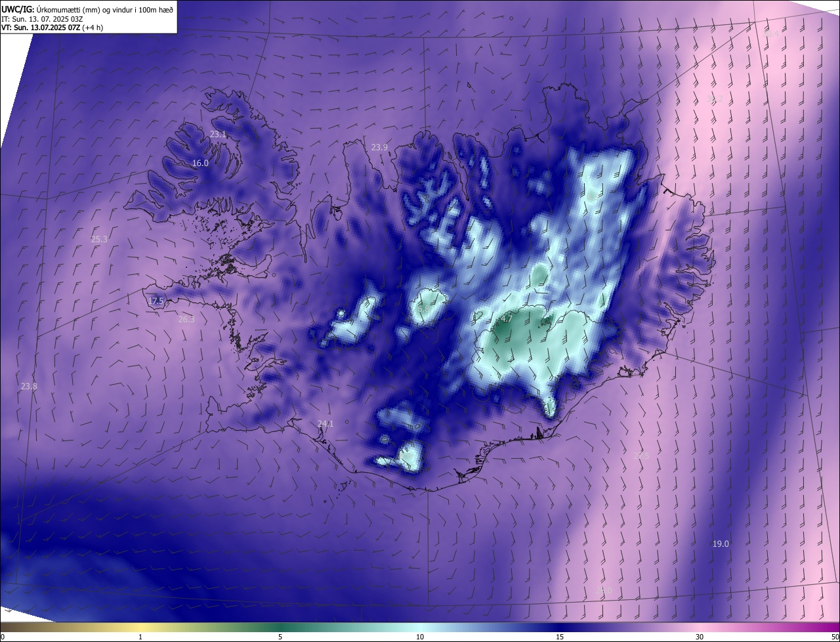The width and height of the screenshot is (840, 642).
Task: Click the 0 tick on the color scale
Action: (x=3, y=637)
